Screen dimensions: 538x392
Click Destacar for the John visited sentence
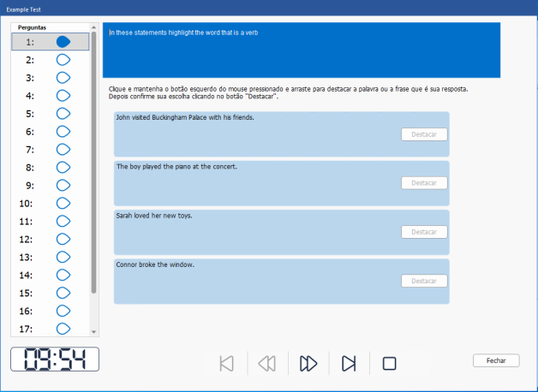(x=424, y=134)
